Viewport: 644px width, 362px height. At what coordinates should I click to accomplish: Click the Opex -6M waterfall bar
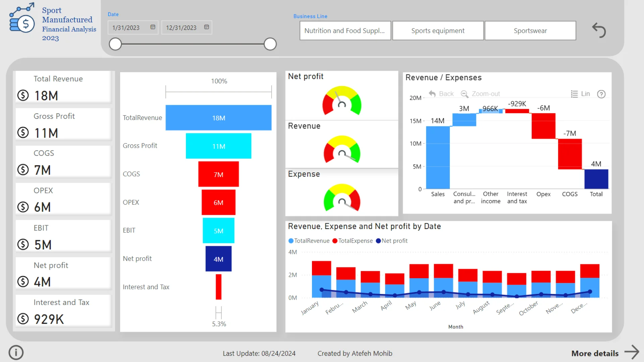(543, 126)
